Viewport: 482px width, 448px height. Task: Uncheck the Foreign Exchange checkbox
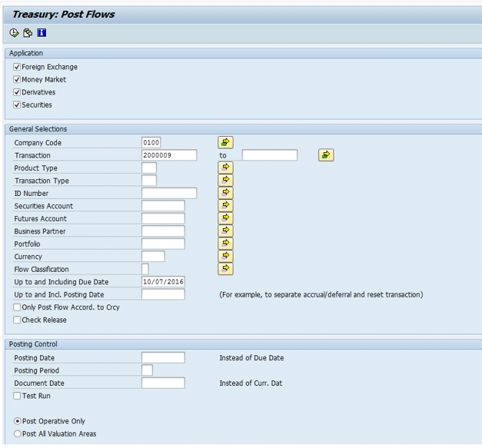click(17, 68)
